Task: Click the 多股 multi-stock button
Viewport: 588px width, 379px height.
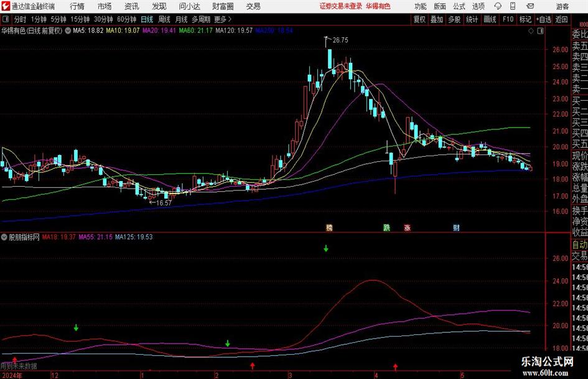Action: [x=454, y=19]
